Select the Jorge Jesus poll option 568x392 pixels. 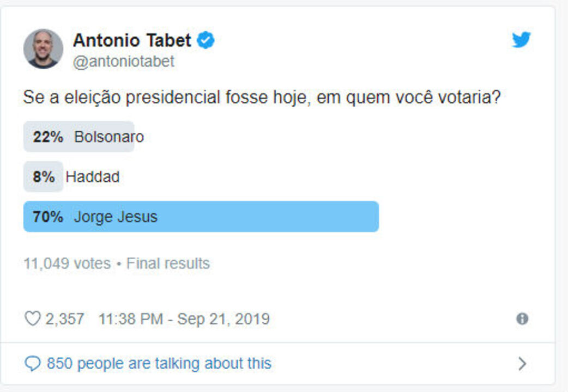pos(116,217)
